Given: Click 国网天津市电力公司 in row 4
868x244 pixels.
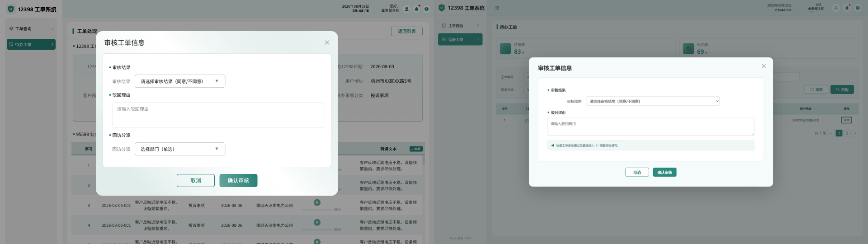Looking at the screenshot, I should [274, 225].
